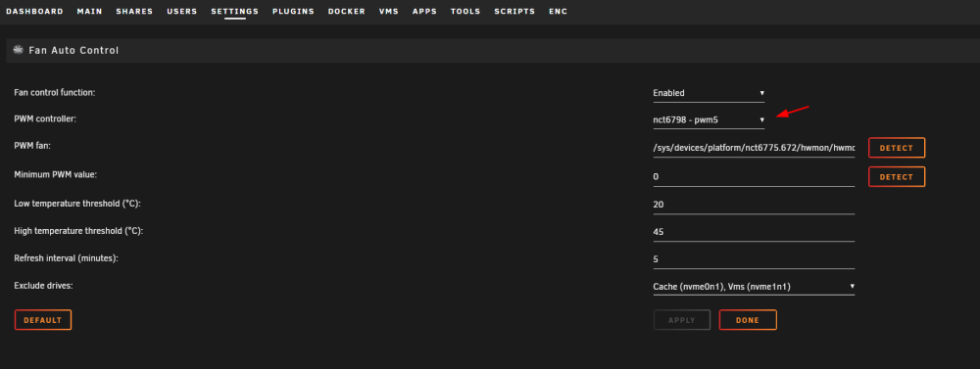The image size is (980, 369).
Task: Select the Settings tab
Action: [x=235, y=11]
